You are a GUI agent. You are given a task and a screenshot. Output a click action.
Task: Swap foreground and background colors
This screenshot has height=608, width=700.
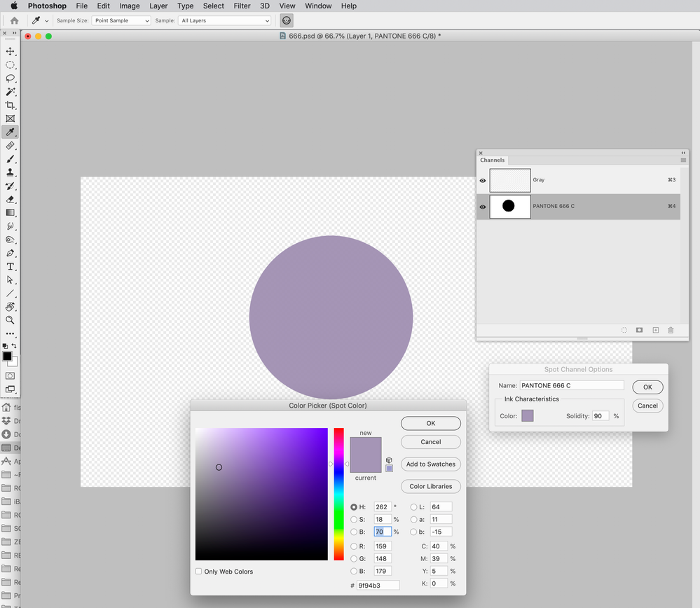[14, 346]
